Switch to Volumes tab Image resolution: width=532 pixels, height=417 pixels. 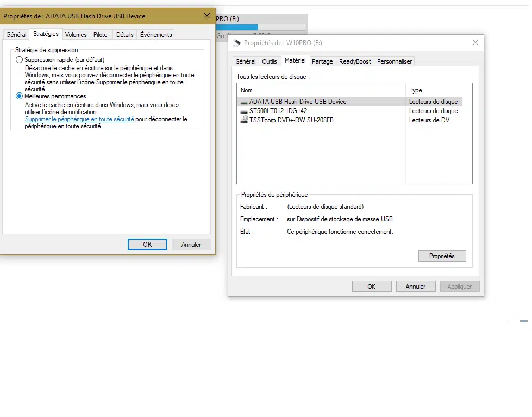coord(76,35)
